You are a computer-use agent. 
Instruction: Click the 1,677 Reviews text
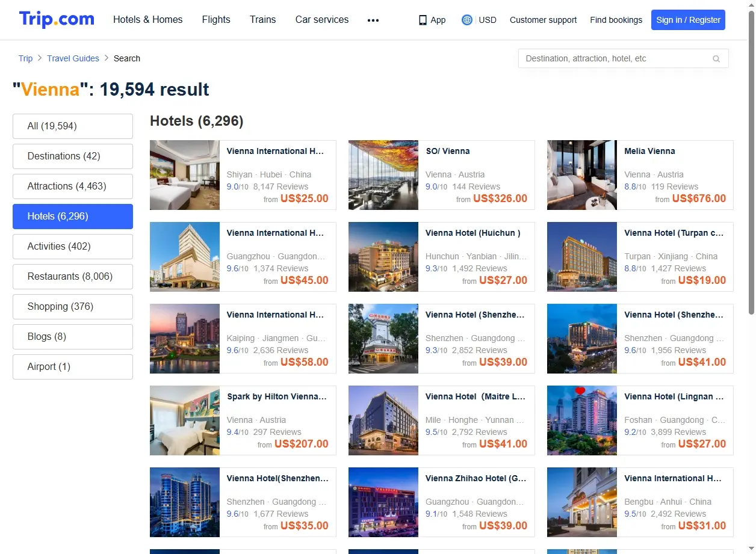(x=280, y=514)
